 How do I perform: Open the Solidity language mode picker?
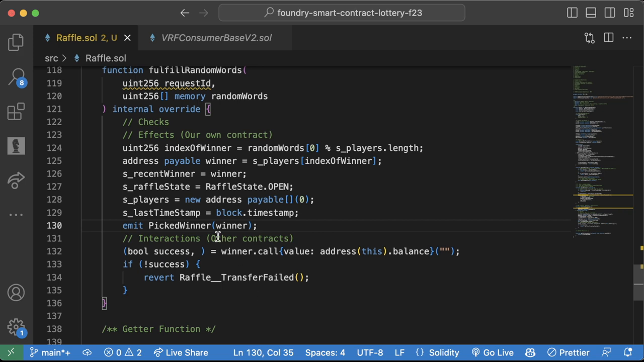click(438, 352)
